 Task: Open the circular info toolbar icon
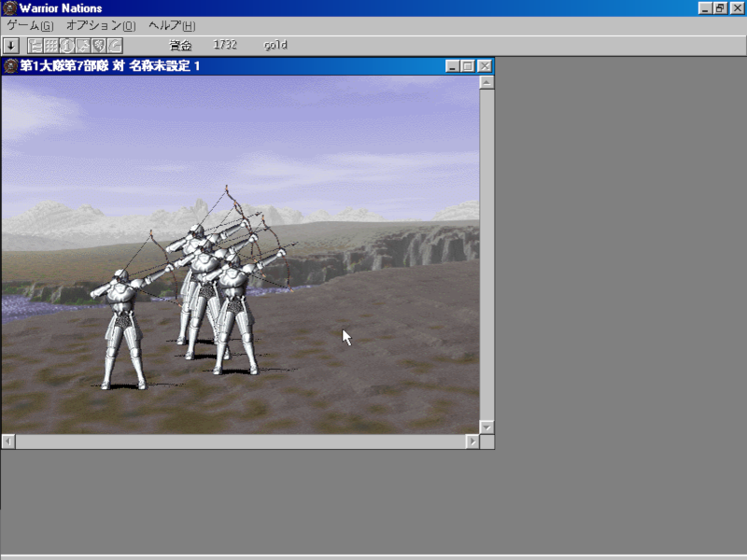67,46
